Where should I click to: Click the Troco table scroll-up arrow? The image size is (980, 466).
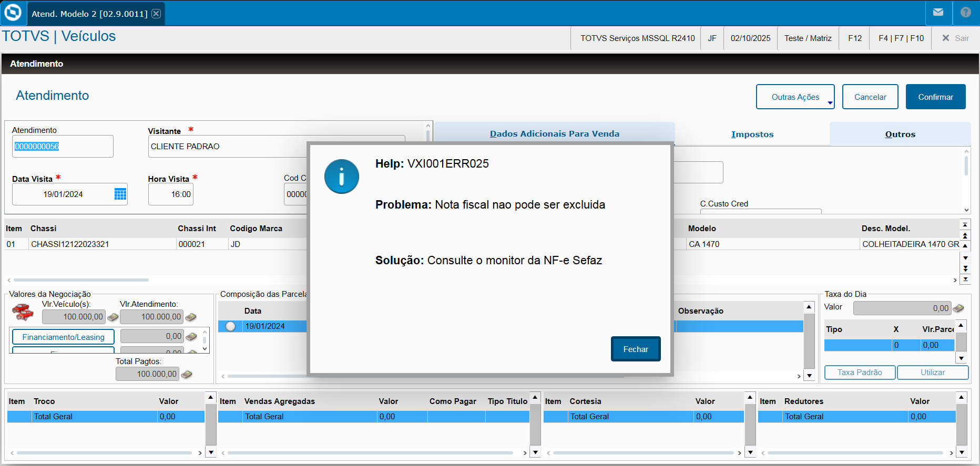210,398
